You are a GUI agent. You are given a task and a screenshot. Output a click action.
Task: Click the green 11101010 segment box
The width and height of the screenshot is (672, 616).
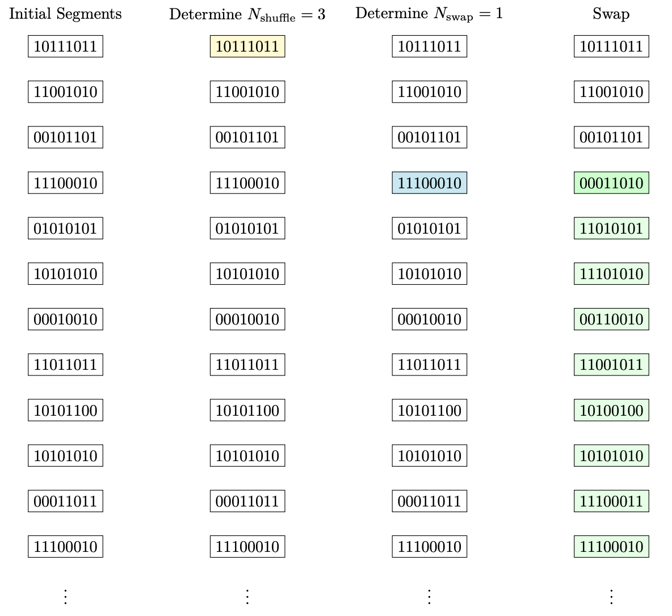(611, 274)
